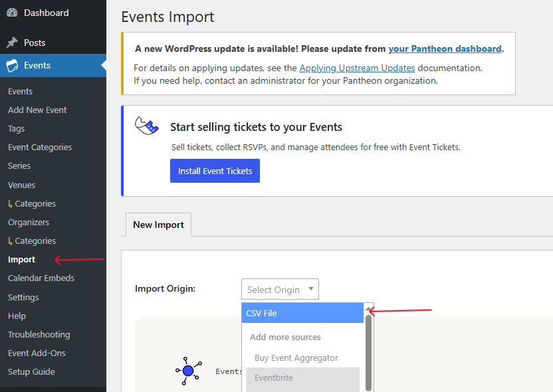This screenshot has height=392, width=553.
Task: Open Event Categories in the sidebar
Action: [40, 147]
